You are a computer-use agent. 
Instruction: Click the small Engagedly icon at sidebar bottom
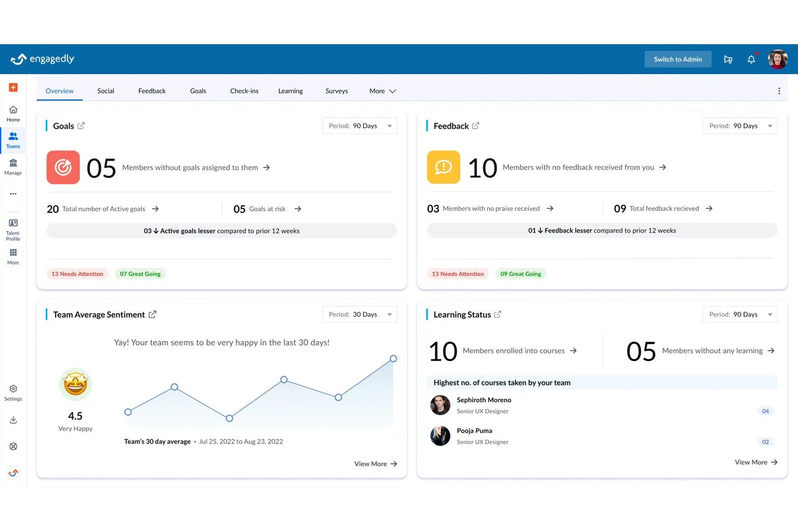[13, 473]
